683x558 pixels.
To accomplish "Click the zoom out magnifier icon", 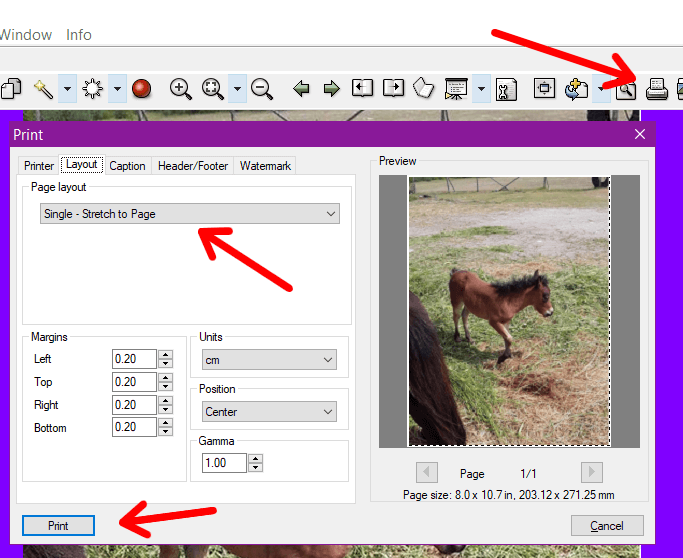I will pos(262,89).
